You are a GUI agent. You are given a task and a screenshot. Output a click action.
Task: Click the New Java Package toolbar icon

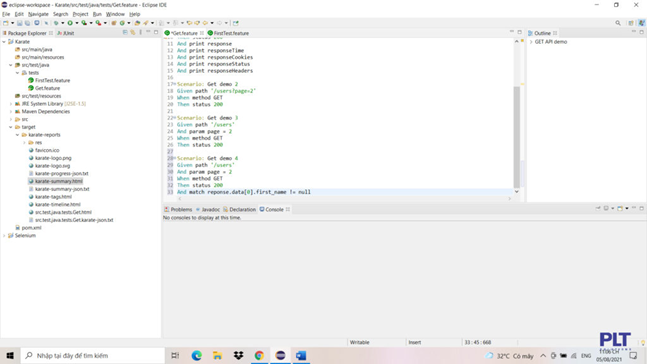coord(113,23)
